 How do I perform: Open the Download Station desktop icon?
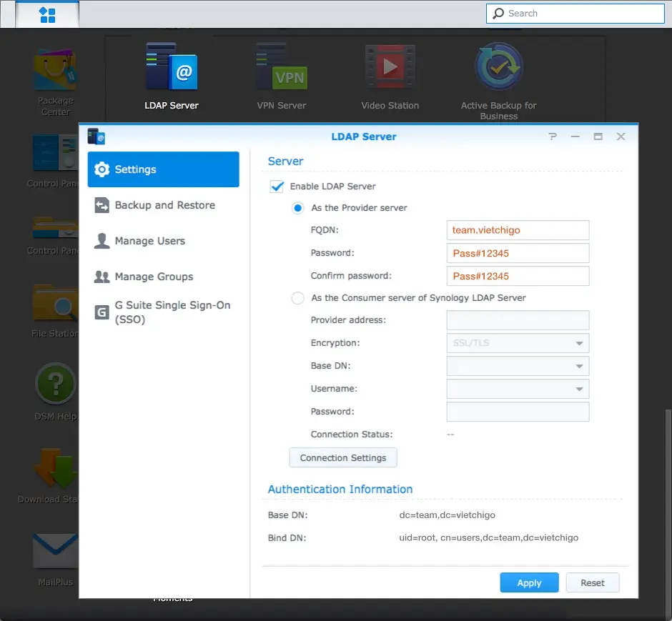[55, 468]
